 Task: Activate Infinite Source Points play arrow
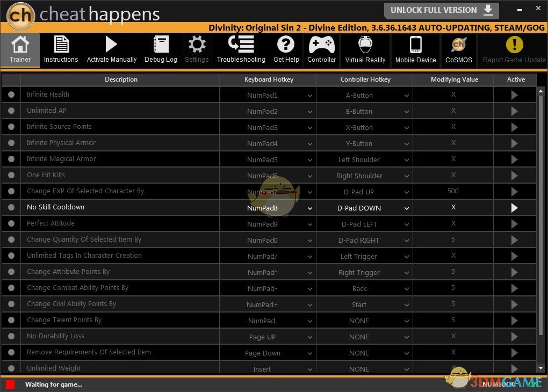tap(514, 127)
